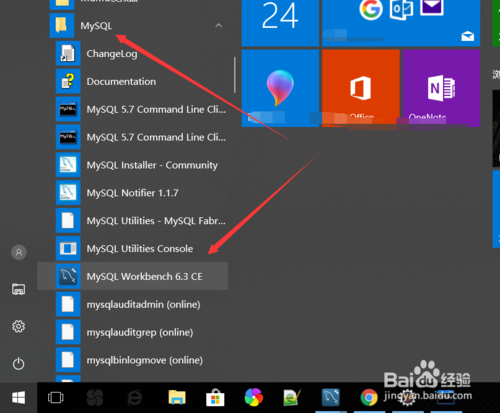The height and width of the screenshot is (413, 500).
Task: Open Settings gear in Start sidebar
Action: pos(18,326)
